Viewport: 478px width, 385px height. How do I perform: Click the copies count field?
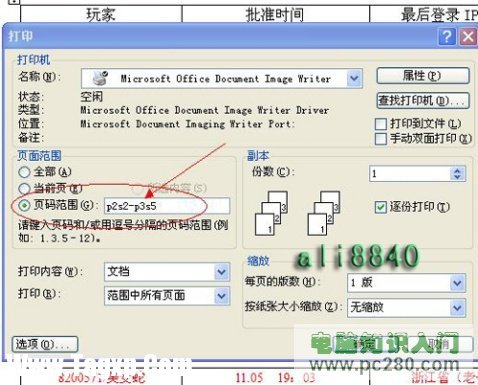tap(410, 174)
